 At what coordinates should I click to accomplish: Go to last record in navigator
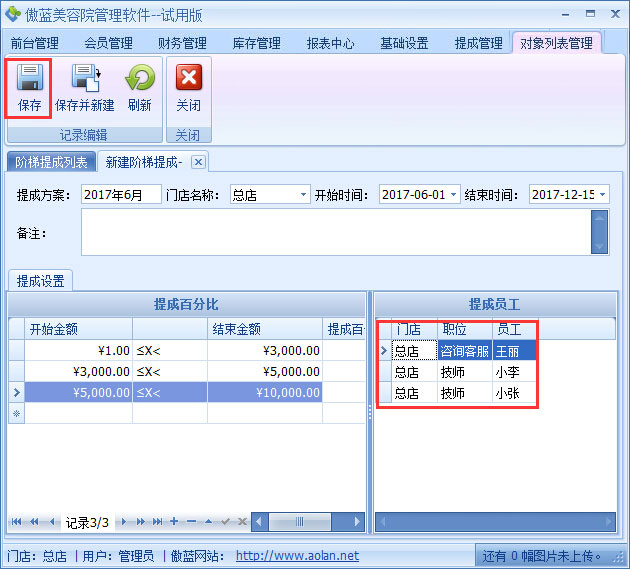coord(158,522)
